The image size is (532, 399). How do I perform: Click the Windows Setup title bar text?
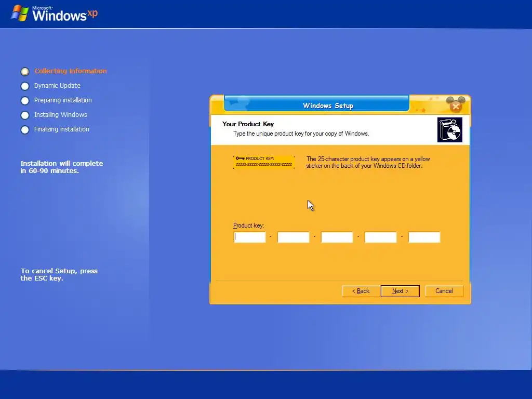(x=328, y=105)
